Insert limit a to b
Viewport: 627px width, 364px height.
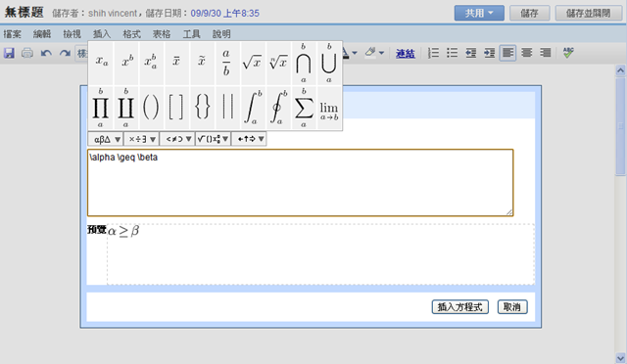(329, 108)
